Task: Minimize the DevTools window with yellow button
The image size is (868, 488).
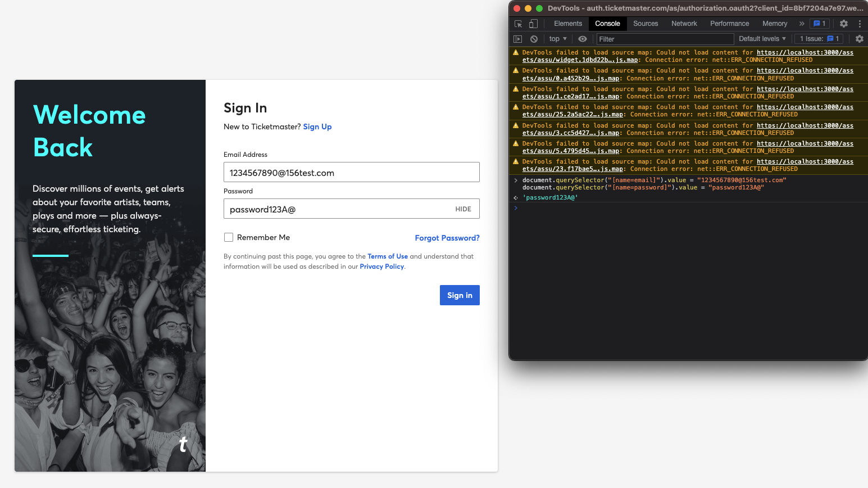Action: click(528, 8)
